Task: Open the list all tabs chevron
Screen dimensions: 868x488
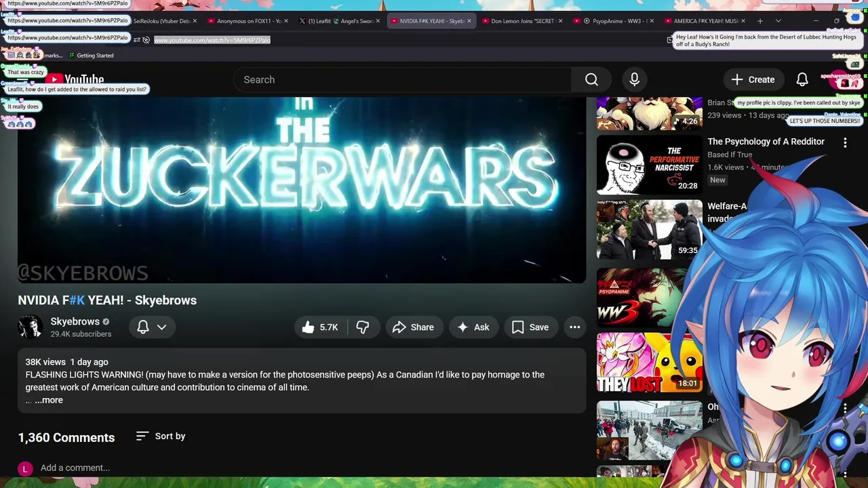Action: tap(778, 21)
